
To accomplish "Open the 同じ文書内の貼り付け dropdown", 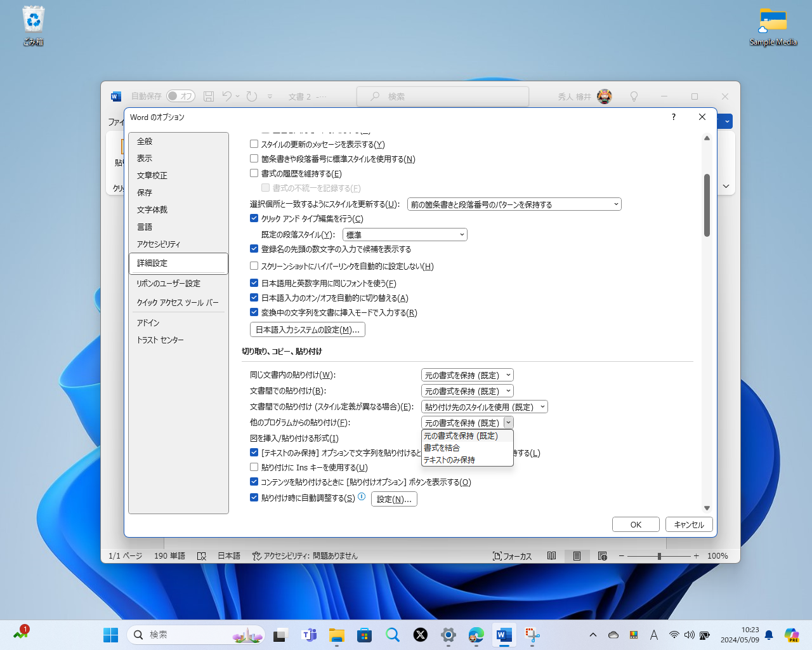I will coord(468,375).
